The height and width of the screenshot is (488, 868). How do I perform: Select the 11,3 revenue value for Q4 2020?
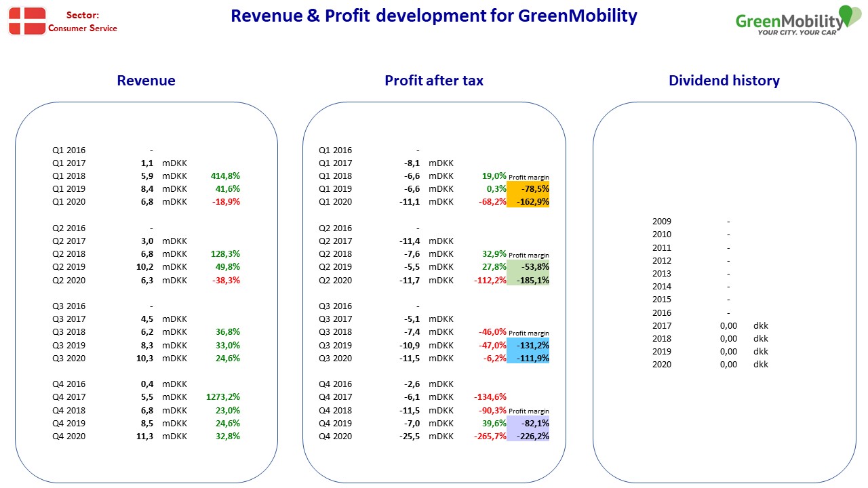(x=146, y=436)
